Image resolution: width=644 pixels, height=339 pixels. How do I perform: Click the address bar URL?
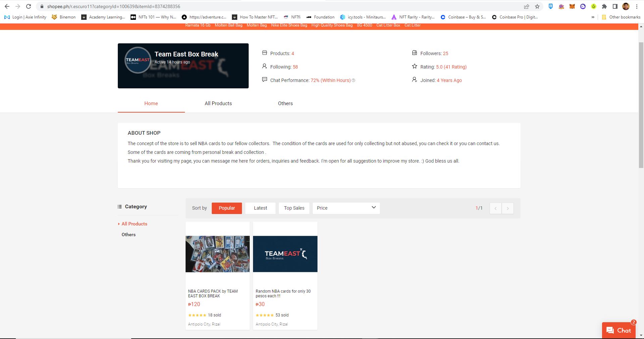[x=113, y=6]
